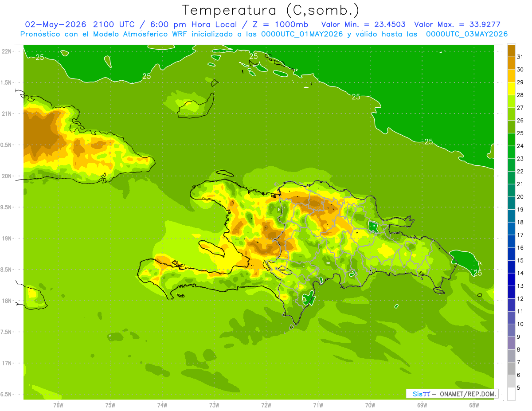This screenshot has height=411, width=532.
Task: Click the 31 degree brown legend swatch
Action: point(511,51)
